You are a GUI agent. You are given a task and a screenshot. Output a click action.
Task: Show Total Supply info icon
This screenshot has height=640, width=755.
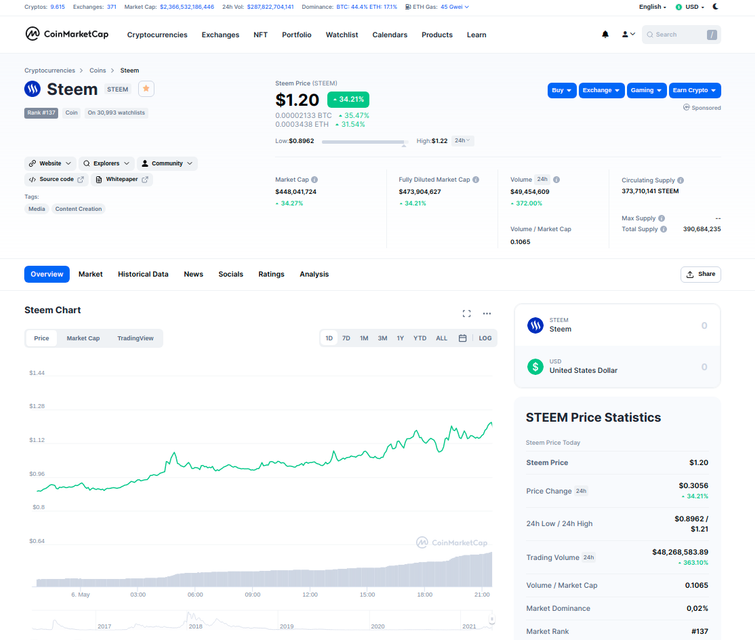[664, 229]
